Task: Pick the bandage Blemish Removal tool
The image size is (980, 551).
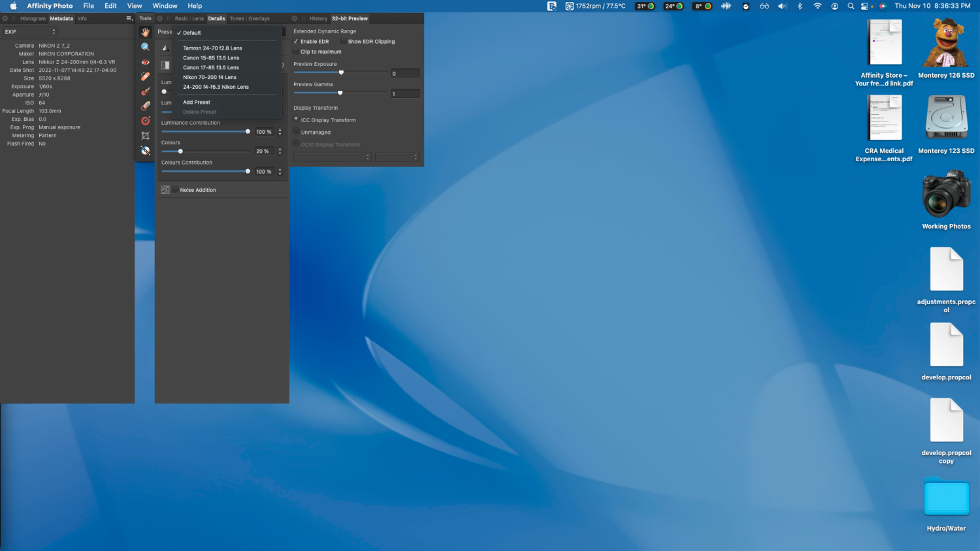Action: coord(145,77)
